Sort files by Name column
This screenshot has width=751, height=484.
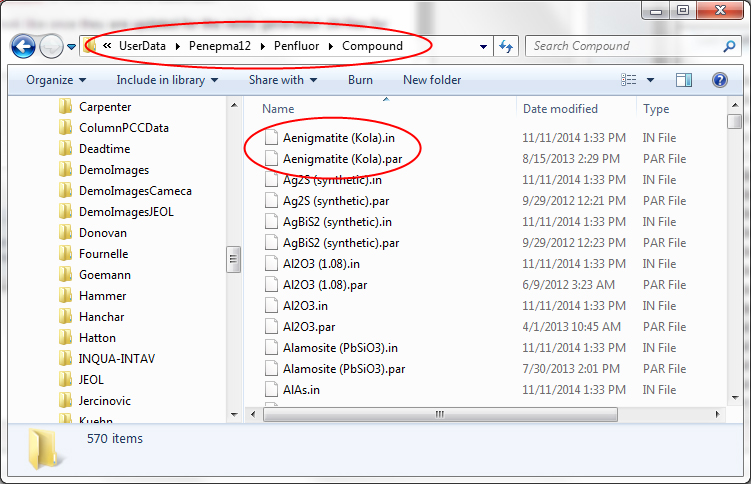278,109
